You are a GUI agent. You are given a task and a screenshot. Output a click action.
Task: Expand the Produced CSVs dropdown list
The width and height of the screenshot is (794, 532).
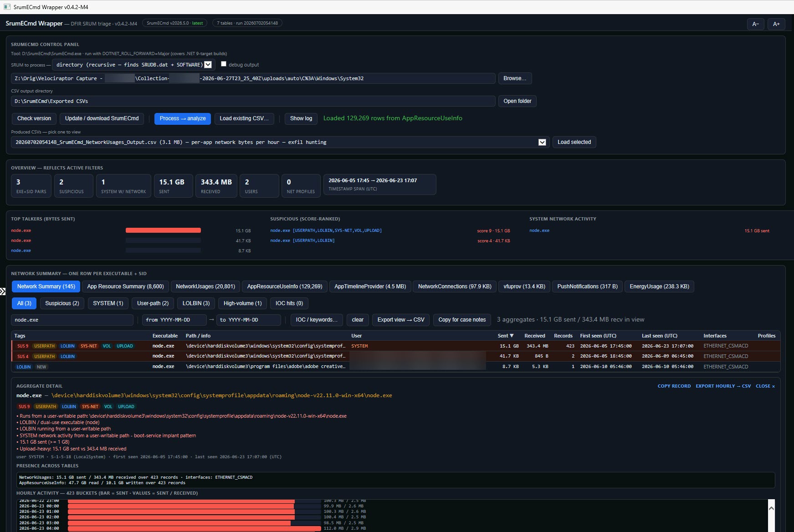pyautogui.click(x=542, y=142)
